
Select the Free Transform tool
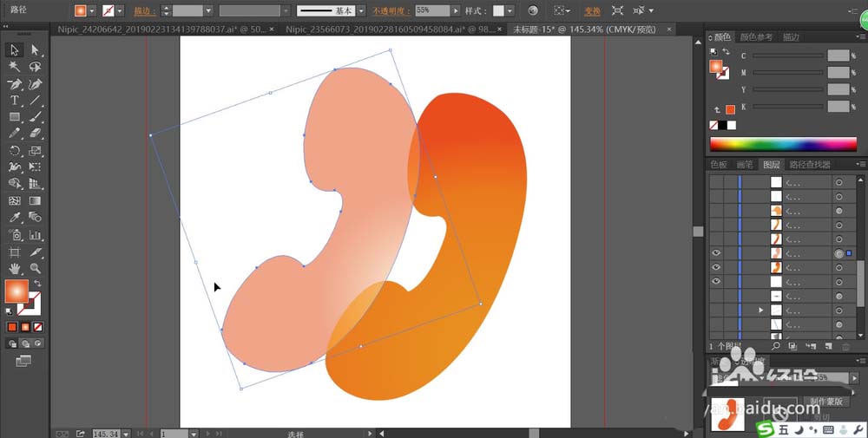tap(35, 167)
